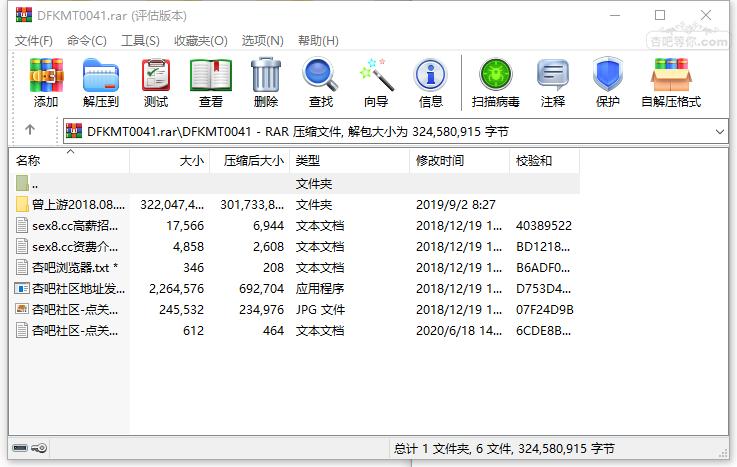The width and height of the screenshot is (737, 467).
Task: Show archive 信息 (Info) icon
Action: [431, 83]
